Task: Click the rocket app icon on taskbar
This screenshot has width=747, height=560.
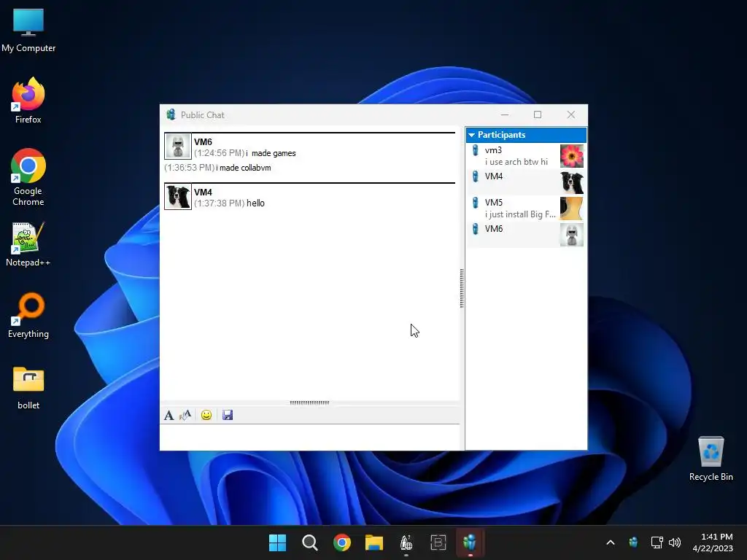Action: [x=406, y=542]
